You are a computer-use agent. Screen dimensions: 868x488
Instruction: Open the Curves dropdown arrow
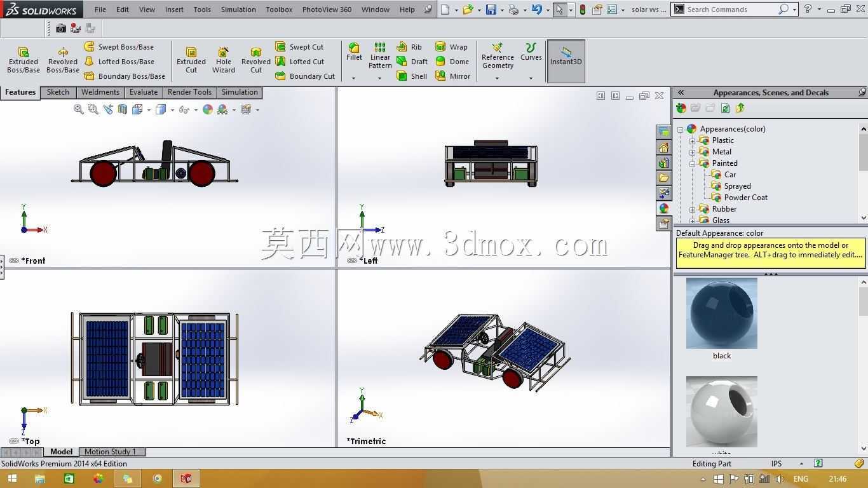point(531,78)
